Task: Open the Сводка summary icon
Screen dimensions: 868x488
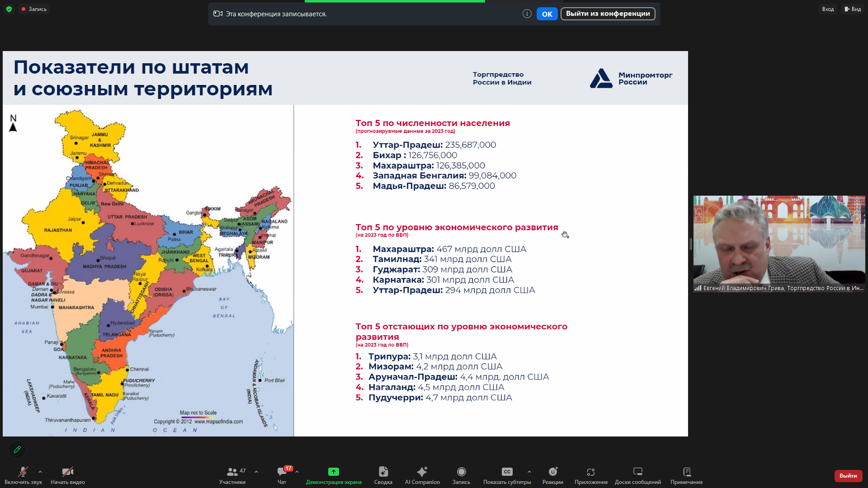Action: tap(383, 472)
